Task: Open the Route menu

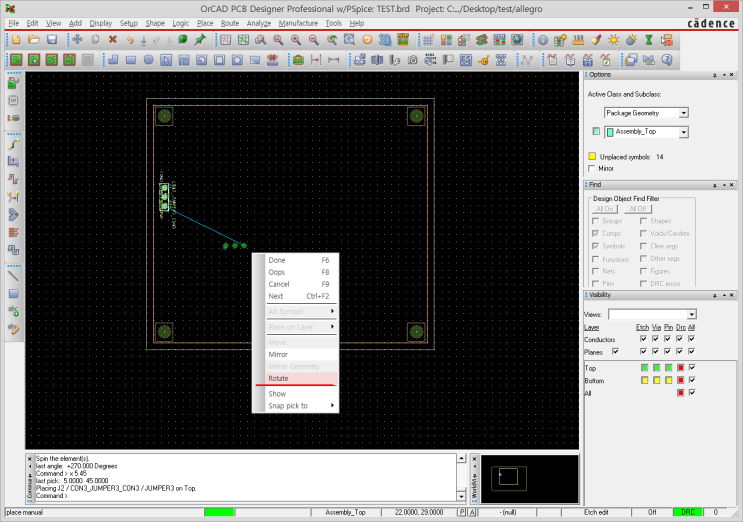Action: coord(230,22)
